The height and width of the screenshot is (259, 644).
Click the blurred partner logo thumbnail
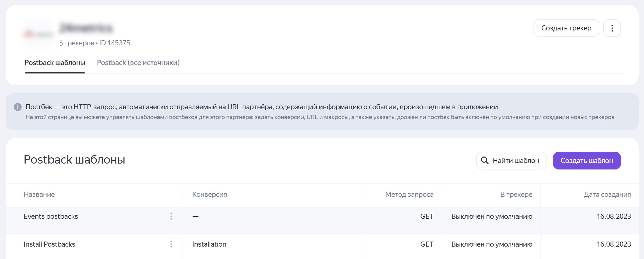[x=38, y=34]
